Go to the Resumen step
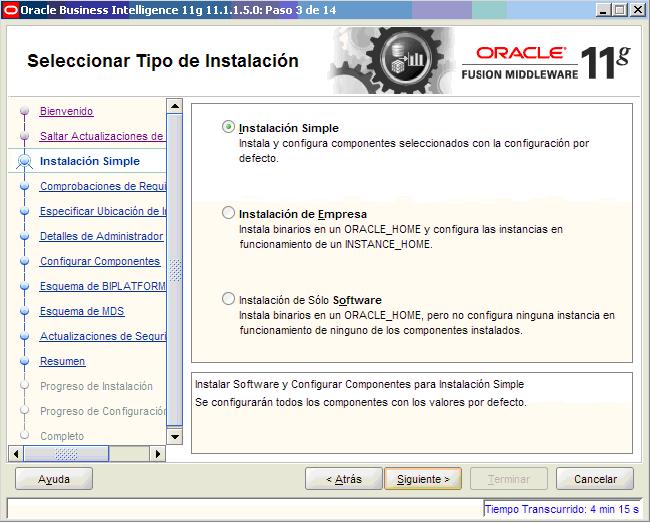650x523 pixels. tap(63, 361)
